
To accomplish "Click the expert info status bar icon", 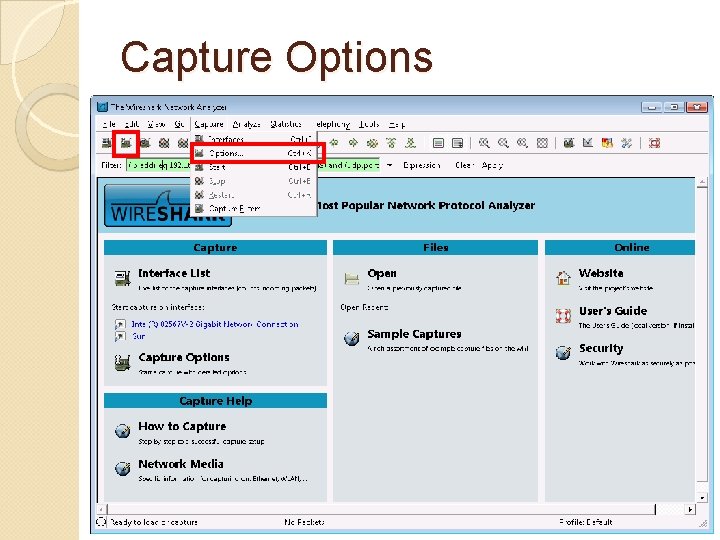I will coord(101,522).
